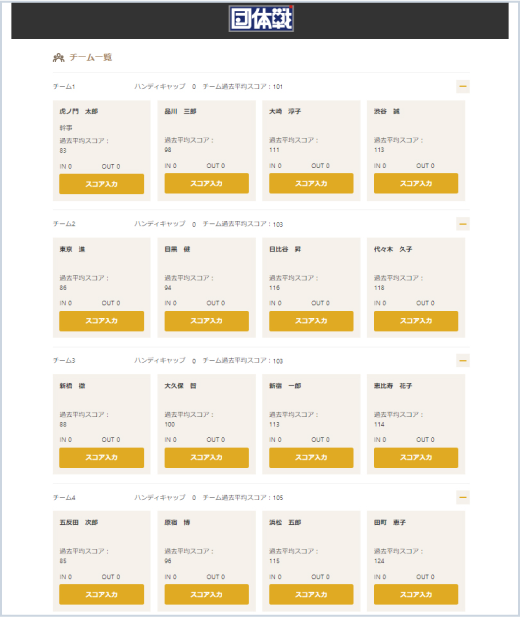The image size is (520, 617).
Task: Collapse the チーム4 section
Action: 463,498
